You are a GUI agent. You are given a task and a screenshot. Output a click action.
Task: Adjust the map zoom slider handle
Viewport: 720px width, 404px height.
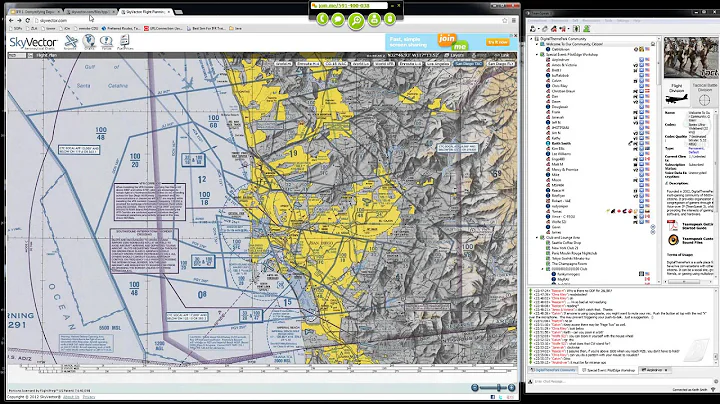coord(498,388)
